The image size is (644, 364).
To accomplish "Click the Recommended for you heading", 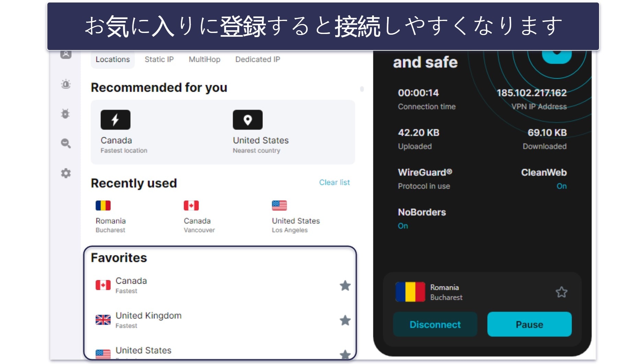I will click(159, 88).
